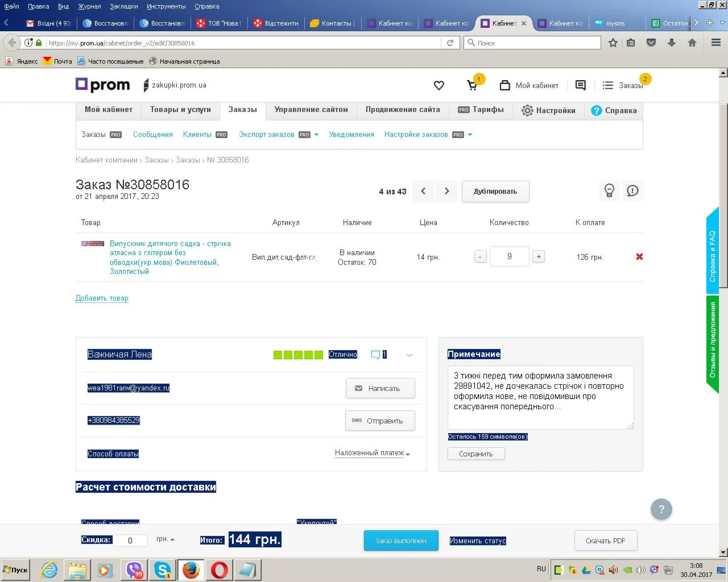
Task: Go to the next order arrow
Action: [x=447, y=192]
